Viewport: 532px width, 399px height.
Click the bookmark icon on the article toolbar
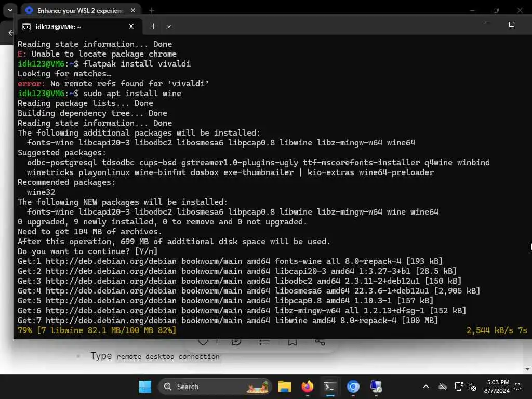click(292, 342)
